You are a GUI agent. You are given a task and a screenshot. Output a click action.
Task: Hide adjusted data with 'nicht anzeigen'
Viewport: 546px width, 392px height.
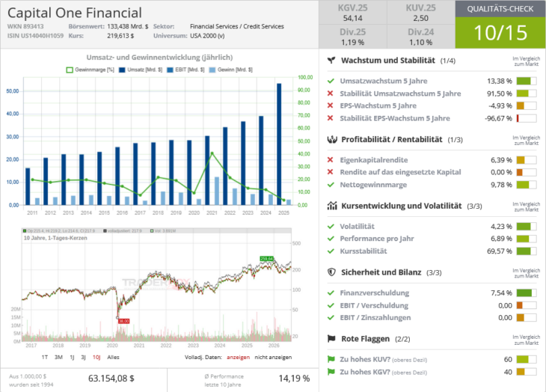click(273, 357)
